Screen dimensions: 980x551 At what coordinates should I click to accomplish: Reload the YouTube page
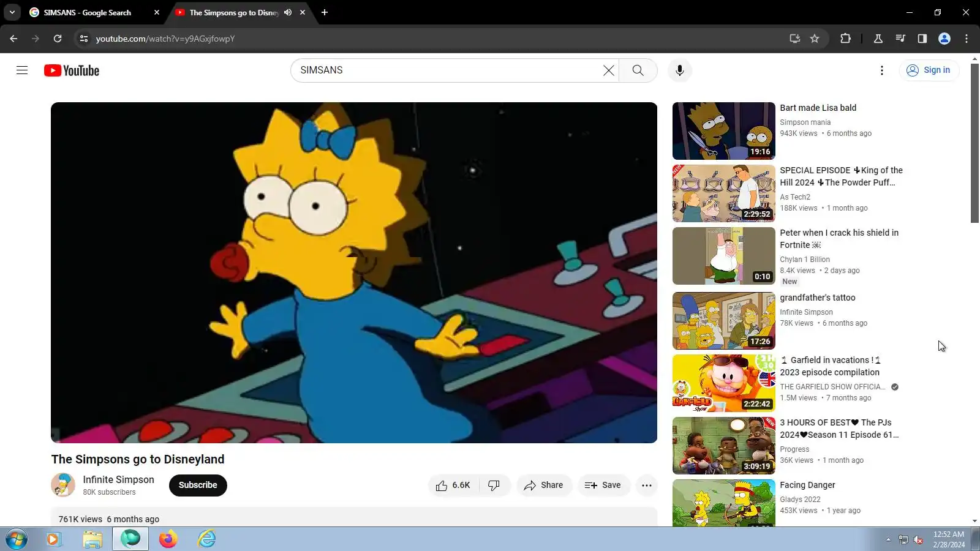58,39
